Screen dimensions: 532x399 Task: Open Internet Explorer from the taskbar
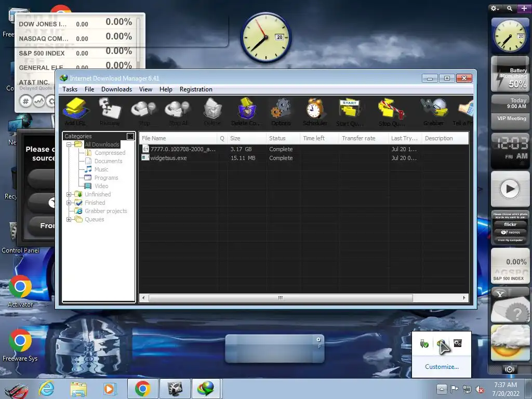coord(46,389)
